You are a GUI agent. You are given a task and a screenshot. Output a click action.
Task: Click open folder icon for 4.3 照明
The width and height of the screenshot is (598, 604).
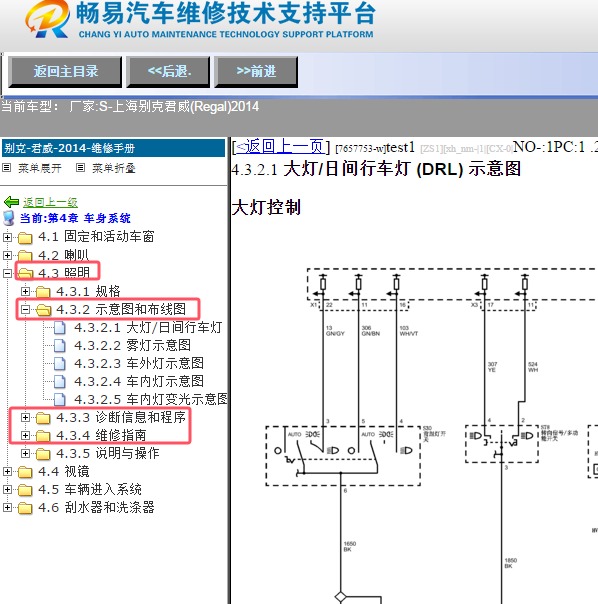[25, 273]
